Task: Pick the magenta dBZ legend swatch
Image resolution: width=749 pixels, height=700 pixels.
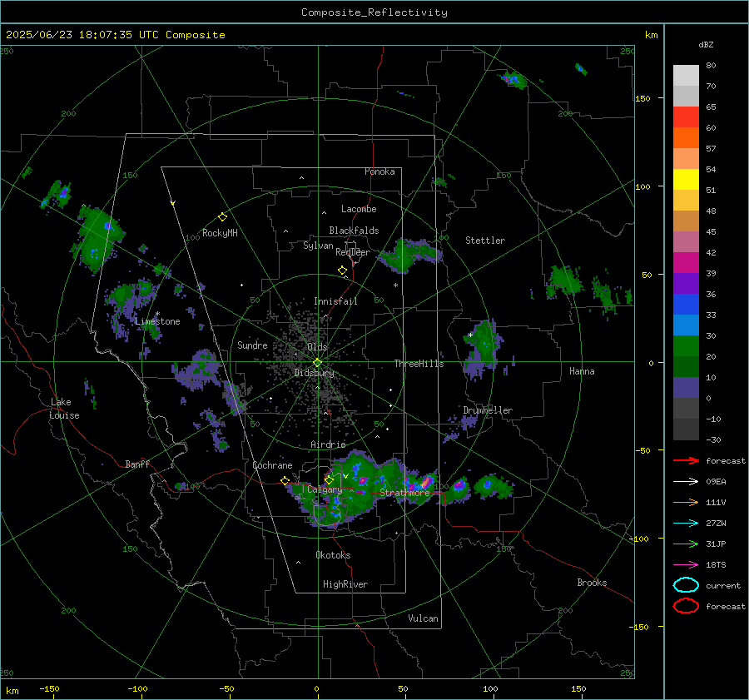Action: (x=686, y=263)
